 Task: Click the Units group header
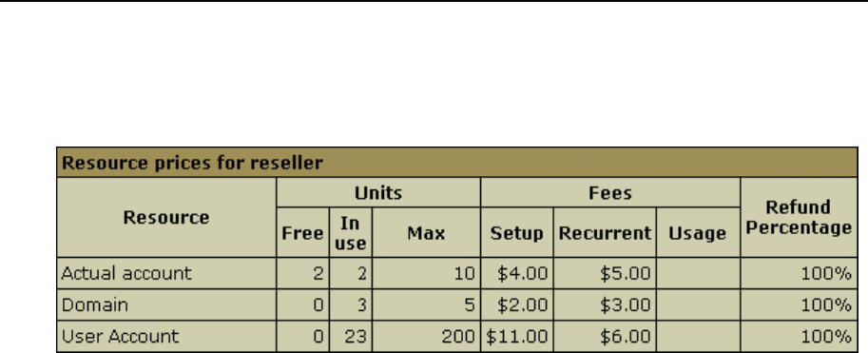pos(378,193)
